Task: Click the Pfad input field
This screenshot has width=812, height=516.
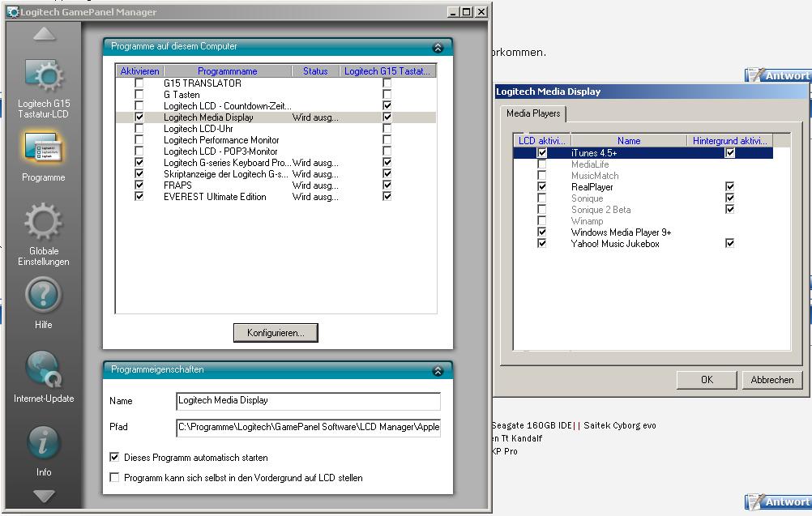Action: click(x=308, y=428)
